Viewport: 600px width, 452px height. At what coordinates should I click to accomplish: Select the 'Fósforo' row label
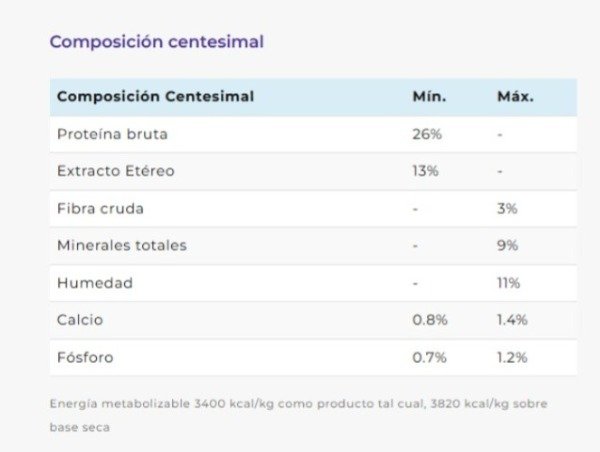click(85, 357)
